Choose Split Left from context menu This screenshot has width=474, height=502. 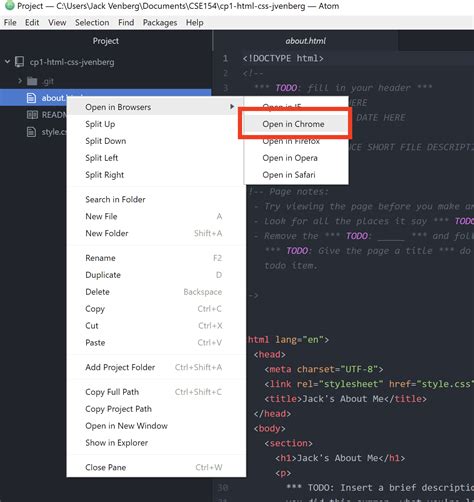156,158
